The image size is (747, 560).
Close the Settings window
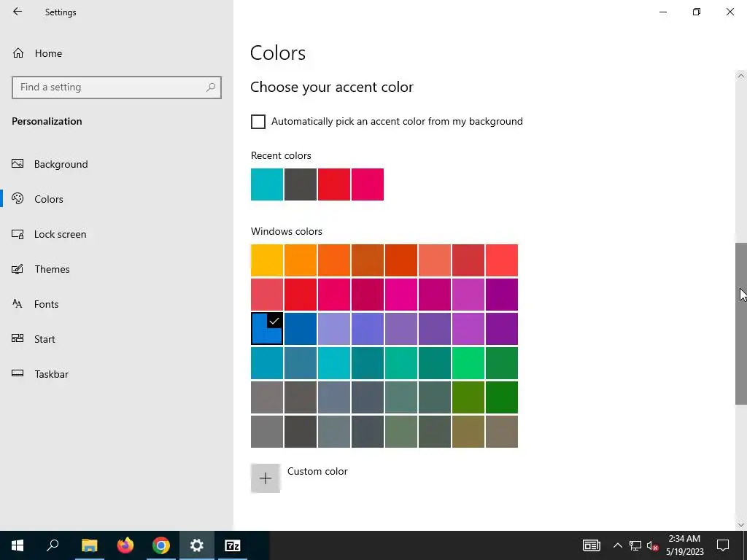tap(729, 12)
